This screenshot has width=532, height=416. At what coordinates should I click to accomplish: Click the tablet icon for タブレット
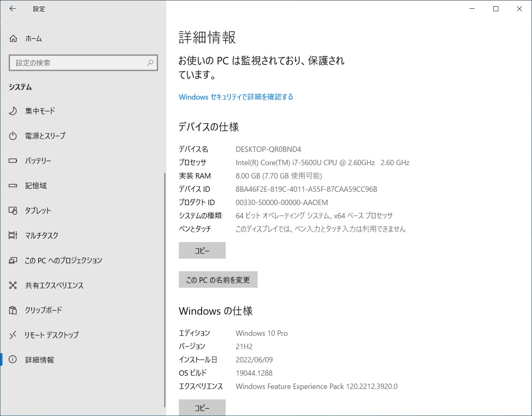(13, 210)
